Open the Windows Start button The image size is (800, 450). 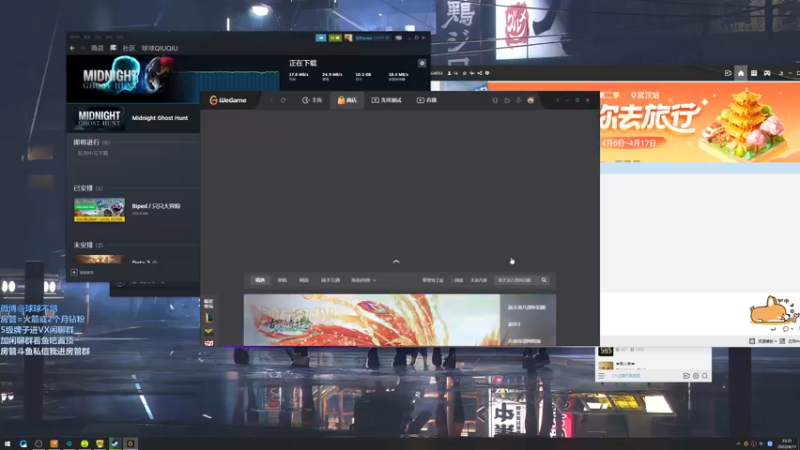point(7,444)
